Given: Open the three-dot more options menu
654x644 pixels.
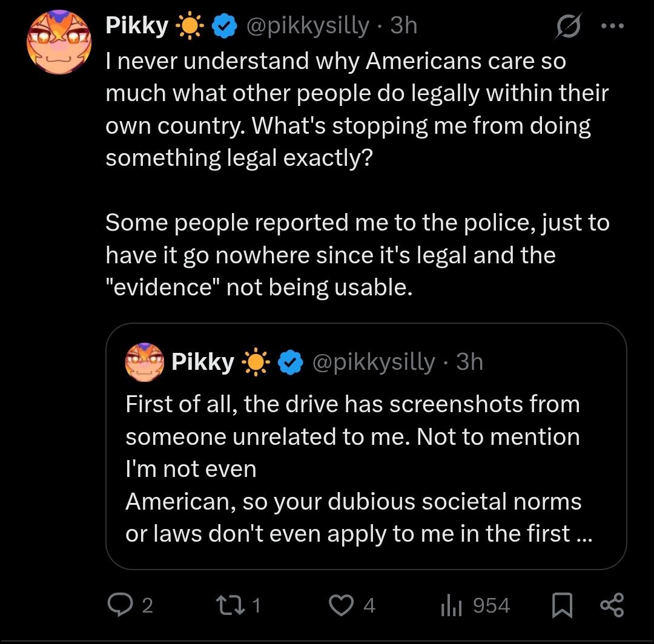Looking at the screenshot, I should click(x=612, y=26).
